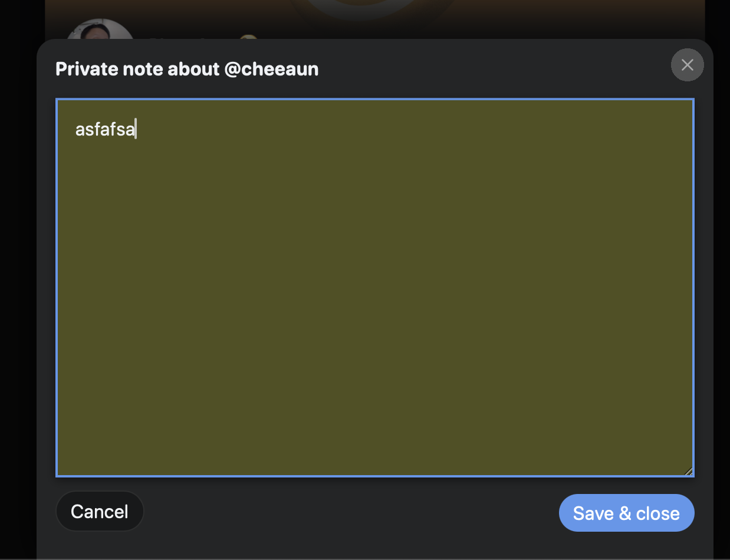Set the caret right after 'asfafsa'
Viewport: 730px width, 560px height.
tap(136, 129)
